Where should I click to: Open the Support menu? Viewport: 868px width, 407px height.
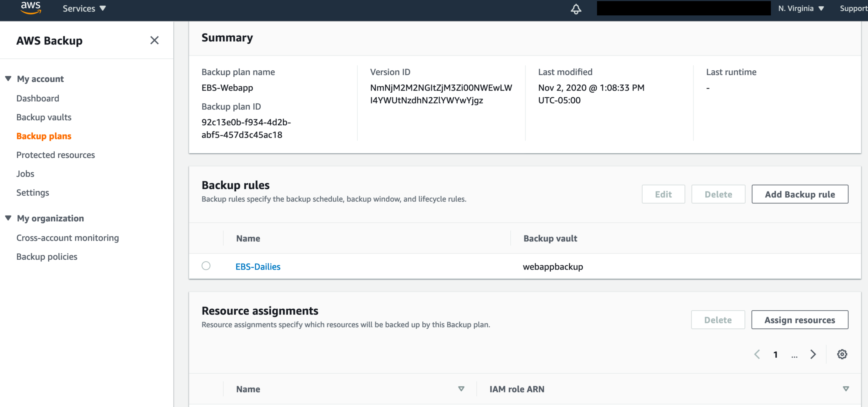pos(854,8)
